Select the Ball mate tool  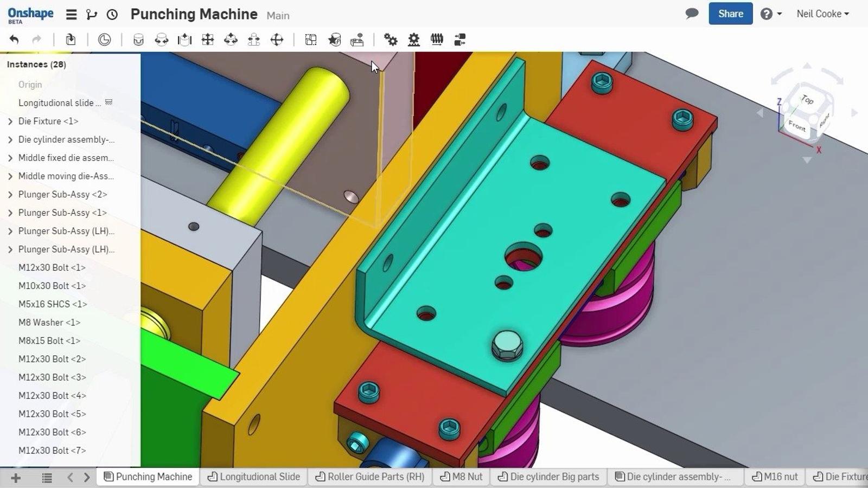pyautogui.click(x=277, y=40)
